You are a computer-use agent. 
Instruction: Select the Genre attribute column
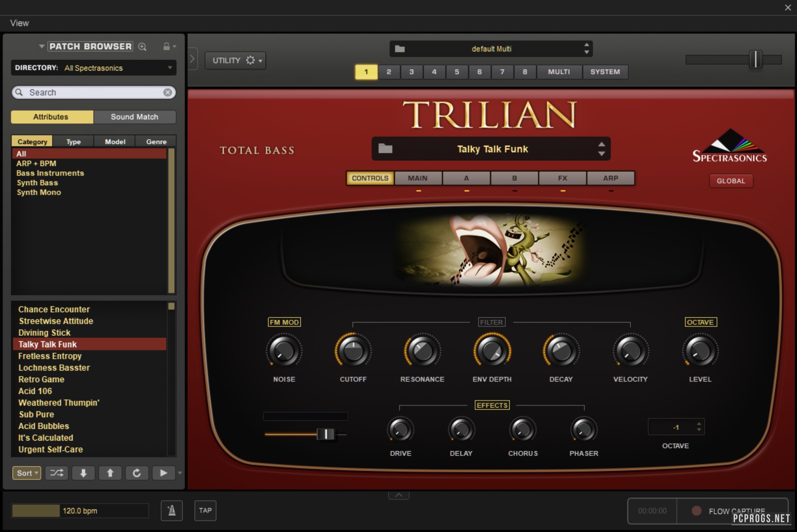pyautogui.click(x=156, y=142)
